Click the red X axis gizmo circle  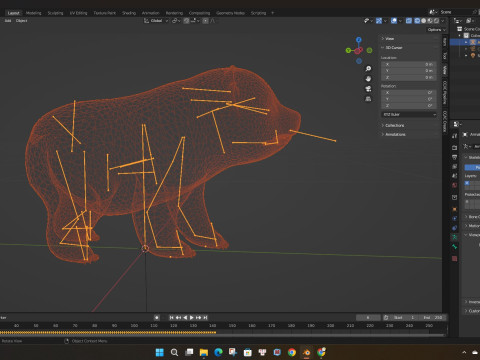[358, 51]
